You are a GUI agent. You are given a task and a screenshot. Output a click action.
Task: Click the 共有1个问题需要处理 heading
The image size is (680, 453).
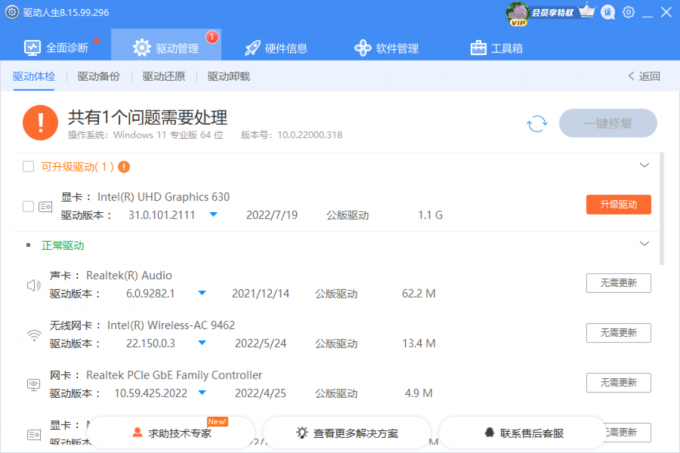pyautogui.click(x=147, y=117)
